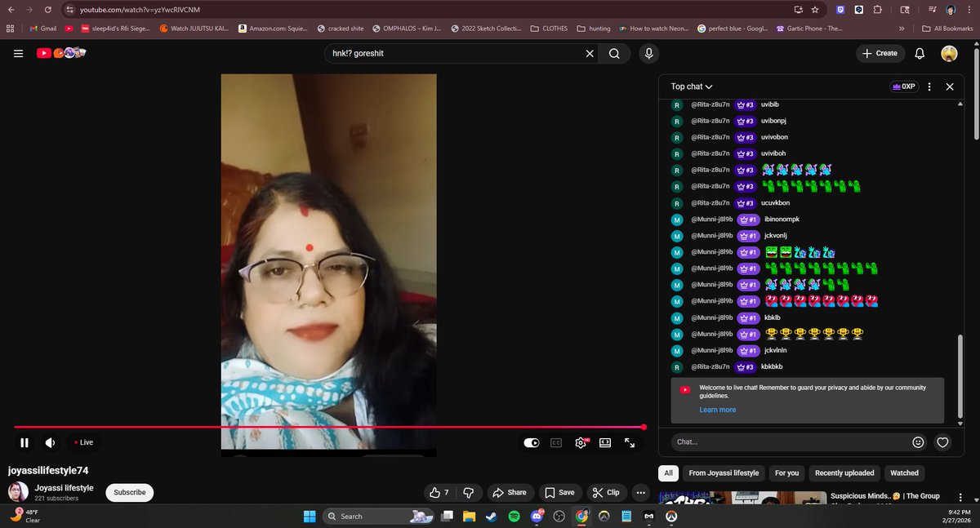
Task: Send a heart reaction in chat
Action: (942, 442)
